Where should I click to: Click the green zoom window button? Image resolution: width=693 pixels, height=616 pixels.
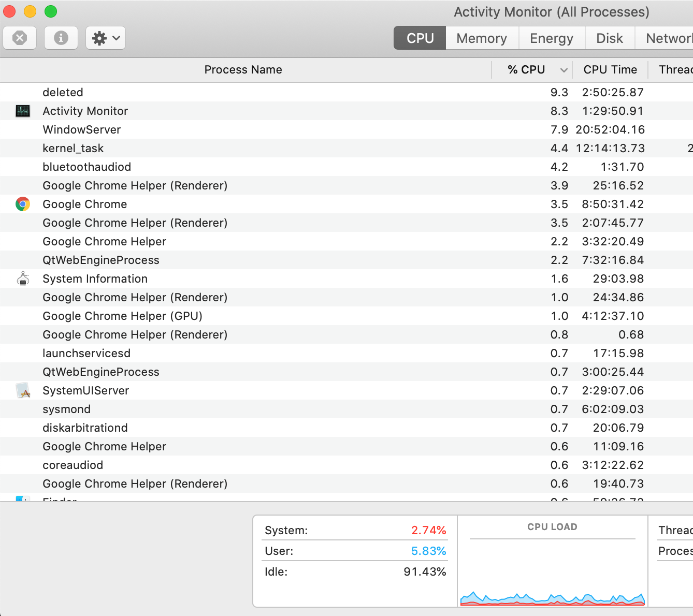tap(51, 11)
